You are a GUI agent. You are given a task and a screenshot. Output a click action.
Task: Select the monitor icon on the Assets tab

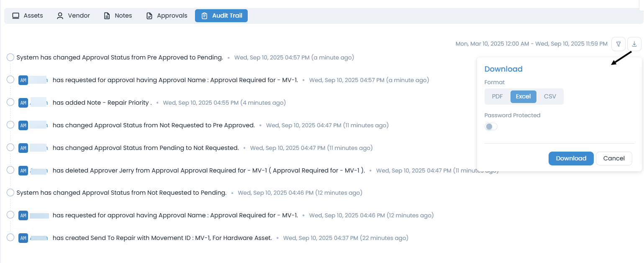click(x=16, y=15)
